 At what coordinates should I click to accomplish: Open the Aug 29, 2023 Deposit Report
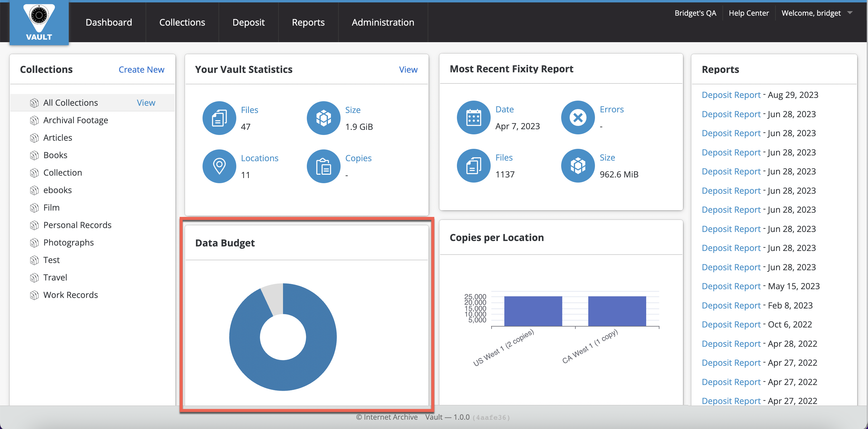click(x=731, y=95)
